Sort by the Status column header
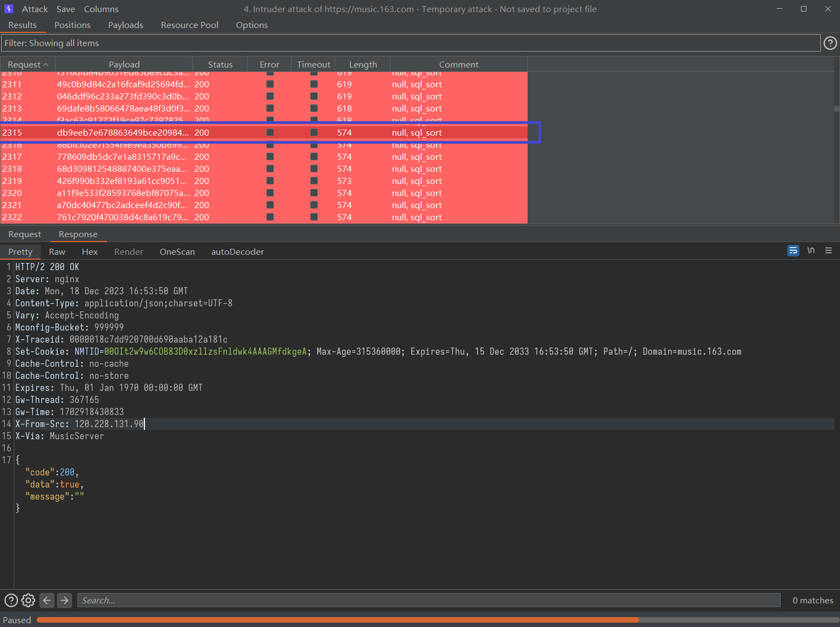Viewport: 840px width, 627px height. pos(220,64)
